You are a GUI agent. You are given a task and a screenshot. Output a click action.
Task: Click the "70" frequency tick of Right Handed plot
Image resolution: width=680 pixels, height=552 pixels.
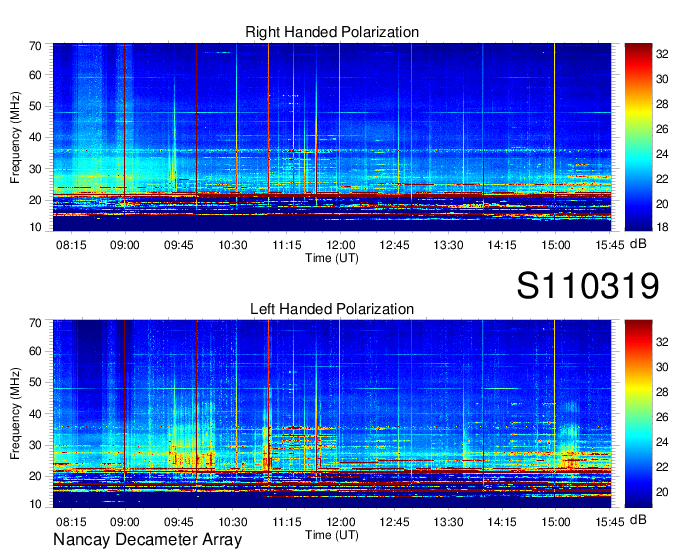click(x=35, y=46)
